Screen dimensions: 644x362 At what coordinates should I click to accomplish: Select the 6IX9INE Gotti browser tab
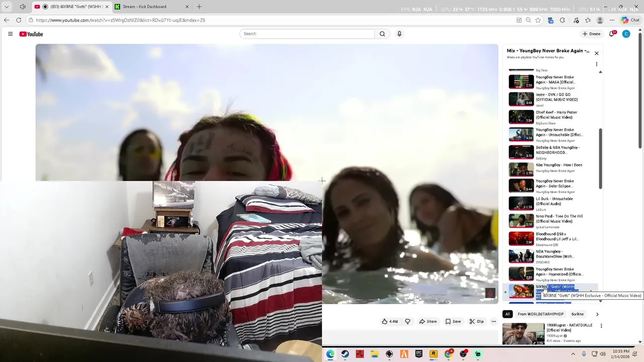click(x=72, y=7)
